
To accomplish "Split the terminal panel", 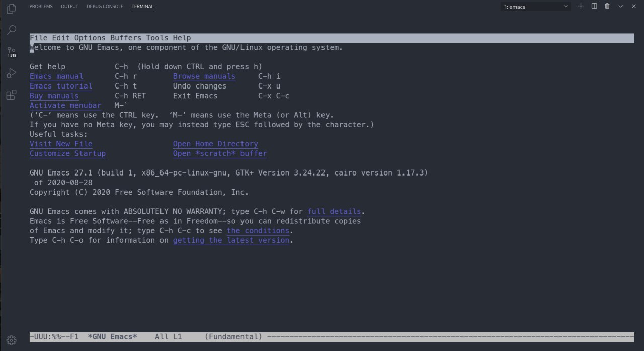I will [x=594, y=6].
